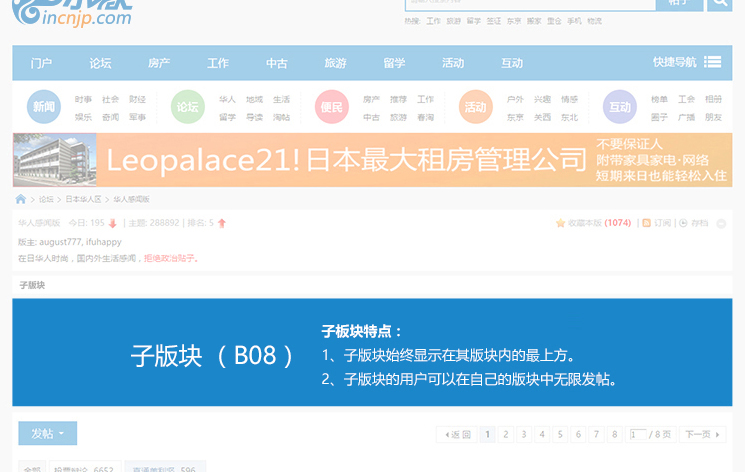Select 活动 in the main navigation bar
Viewport: 745px width, 472px height.
(453, 63)
